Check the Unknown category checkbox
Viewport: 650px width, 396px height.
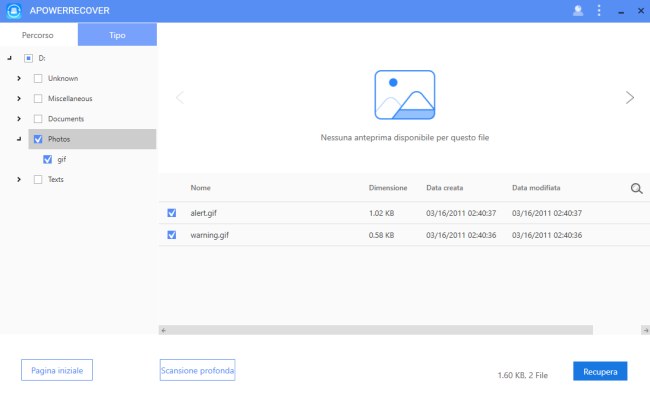(x=38, y=78)
